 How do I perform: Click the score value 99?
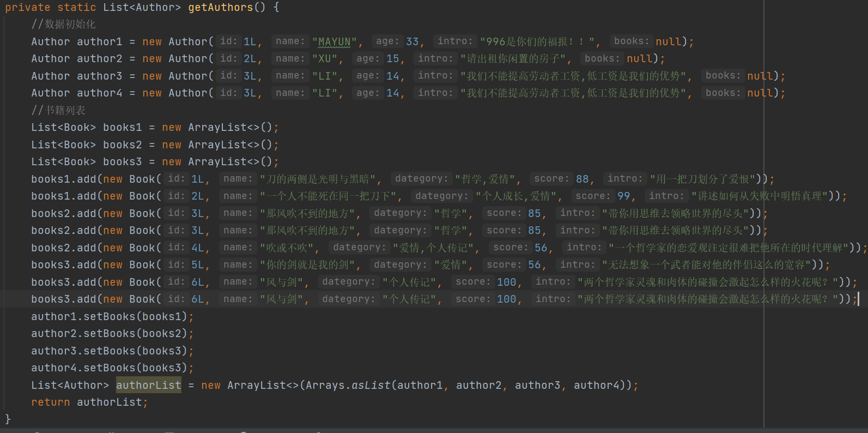(624, 196)
